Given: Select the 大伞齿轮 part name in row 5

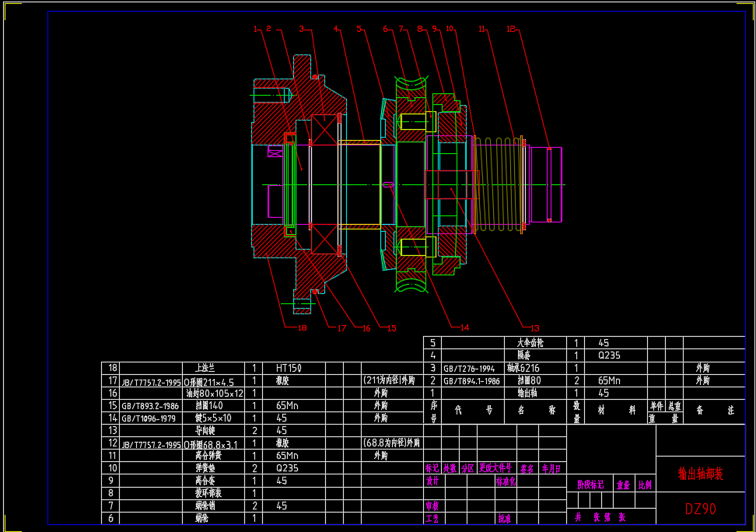Looking at the screenshot, I should click(530, 343).
